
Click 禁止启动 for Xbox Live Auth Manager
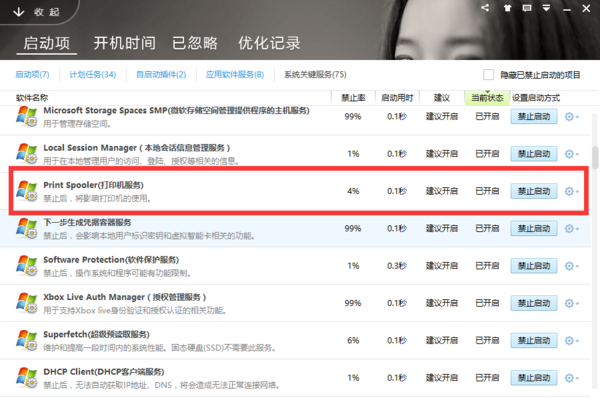point(534,303)
